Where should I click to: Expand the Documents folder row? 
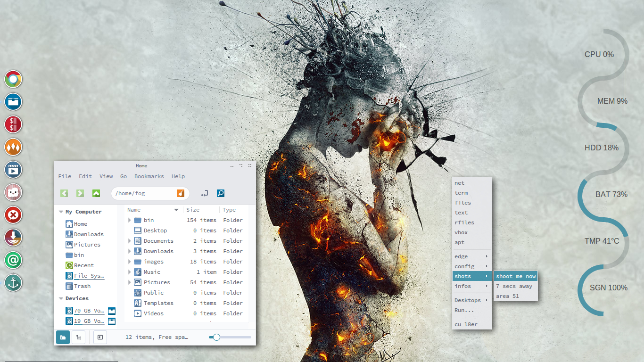(130, 241)
